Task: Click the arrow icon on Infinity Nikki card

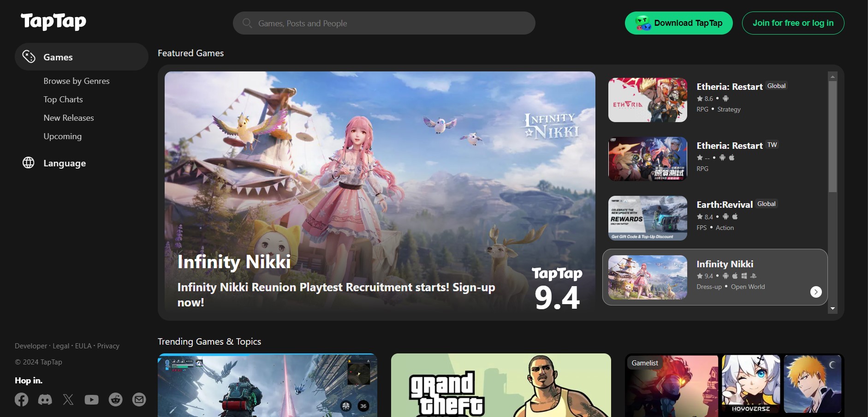Action: pos(816,292)
